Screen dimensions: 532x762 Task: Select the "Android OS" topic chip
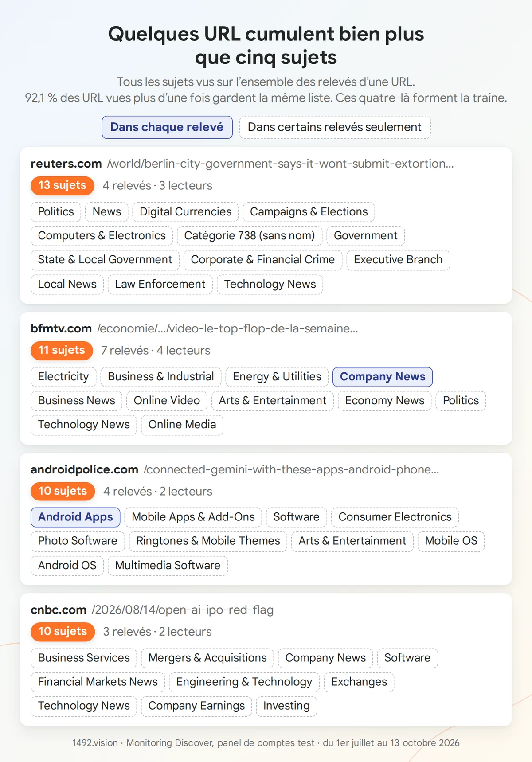pos(67,566)
